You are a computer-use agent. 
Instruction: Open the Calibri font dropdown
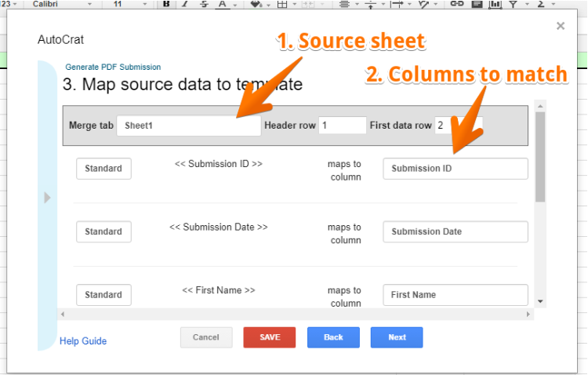point(62,4)
